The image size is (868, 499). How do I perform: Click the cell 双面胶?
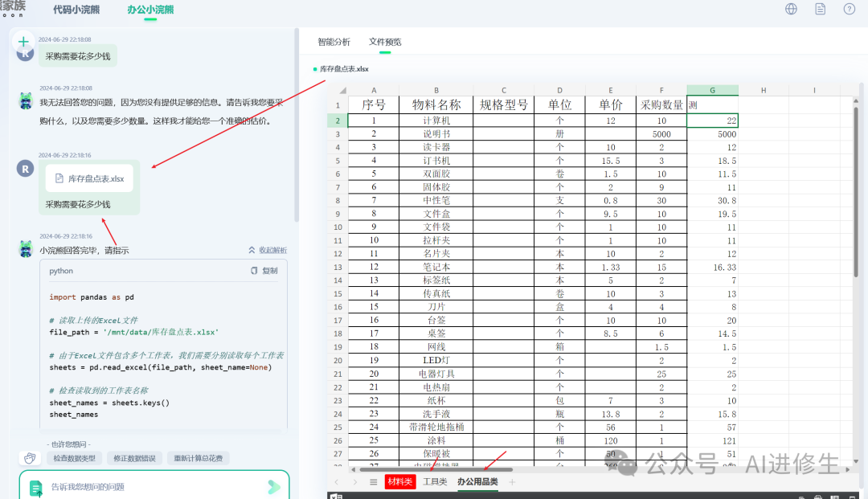click(x=436, y=174)
